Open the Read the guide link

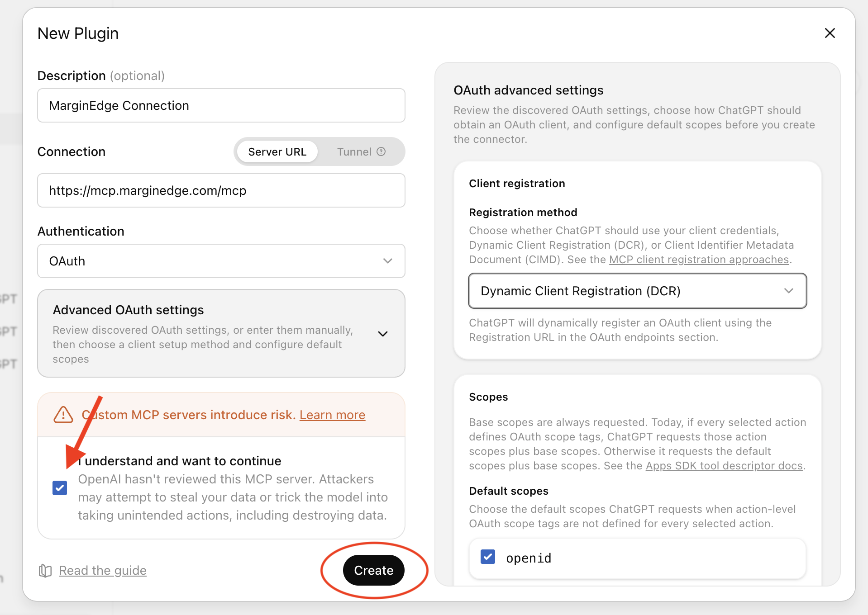(103, 571)
